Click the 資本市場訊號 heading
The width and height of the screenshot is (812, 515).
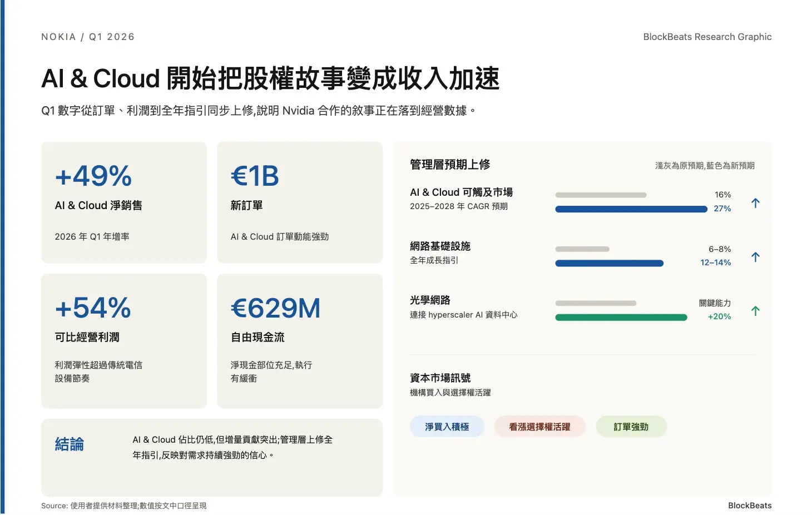coord(440,378)
